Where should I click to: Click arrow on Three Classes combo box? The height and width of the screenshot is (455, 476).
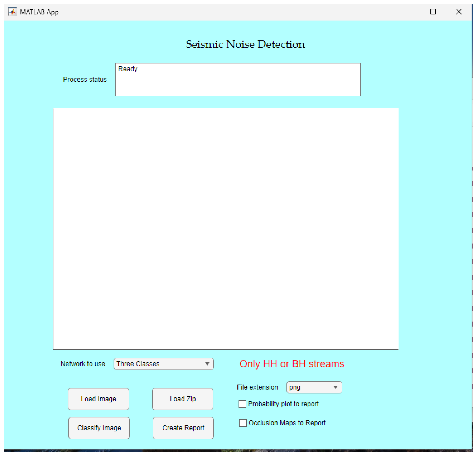(207, 364)
